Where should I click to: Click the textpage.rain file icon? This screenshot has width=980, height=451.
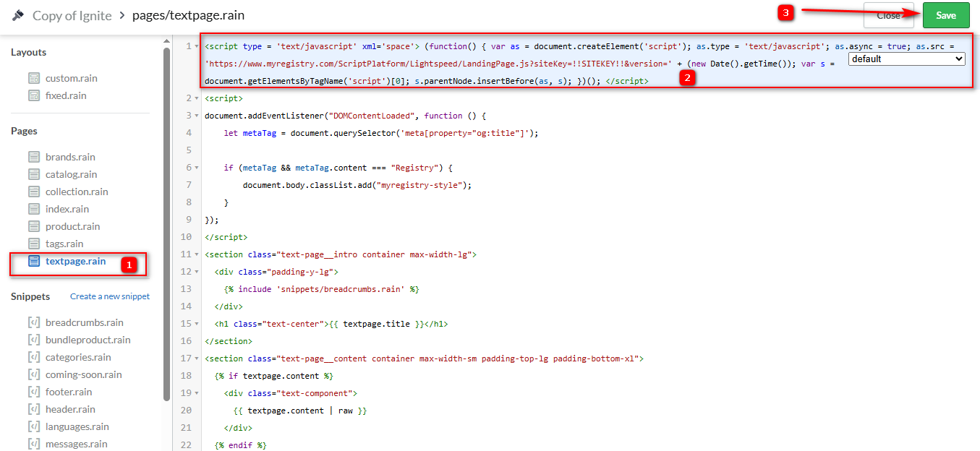tap(34, 261)
